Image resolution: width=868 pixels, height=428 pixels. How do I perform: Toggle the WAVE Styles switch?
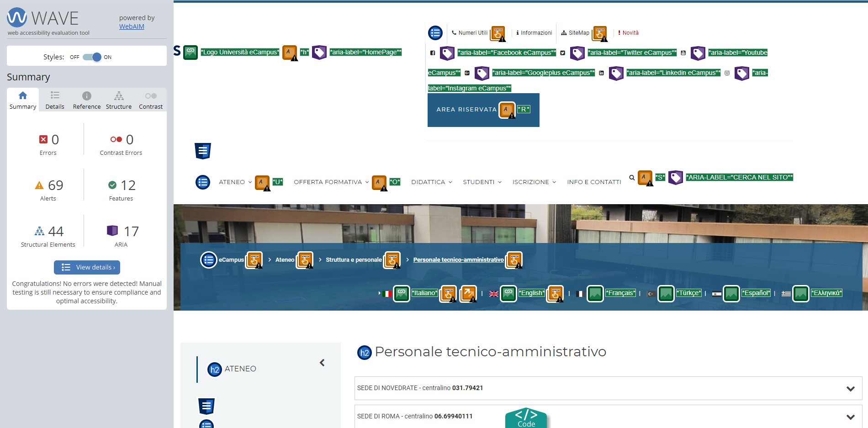92,57
